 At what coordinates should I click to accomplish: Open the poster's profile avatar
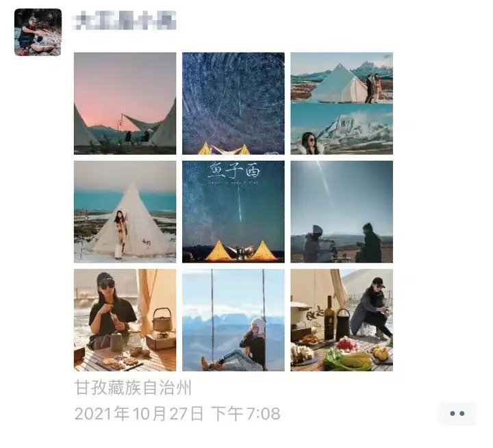(38, 32)
